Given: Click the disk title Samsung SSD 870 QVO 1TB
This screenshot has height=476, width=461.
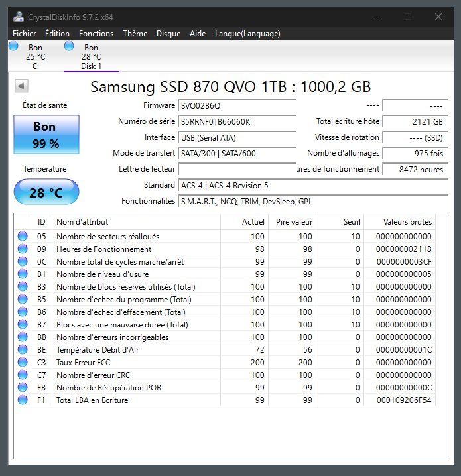Looking at the screenshot, I should (x=231, y=87).
